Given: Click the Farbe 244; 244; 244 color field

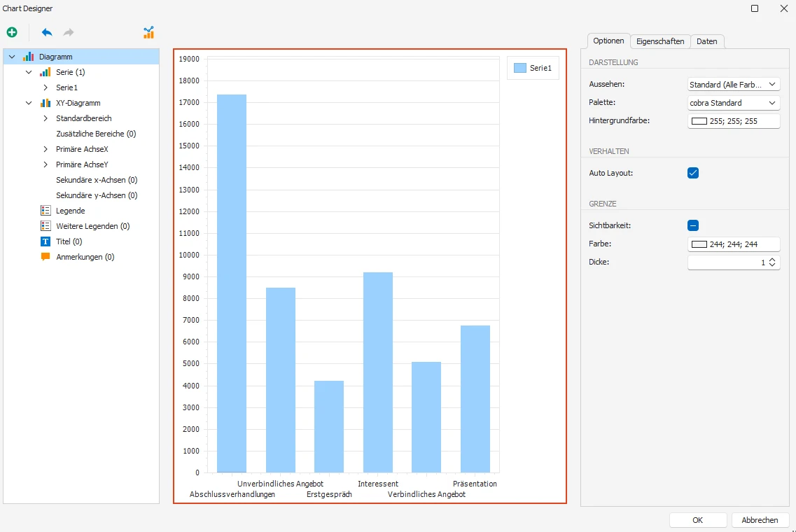Looking at the screenshot, I should click(734, 244).
